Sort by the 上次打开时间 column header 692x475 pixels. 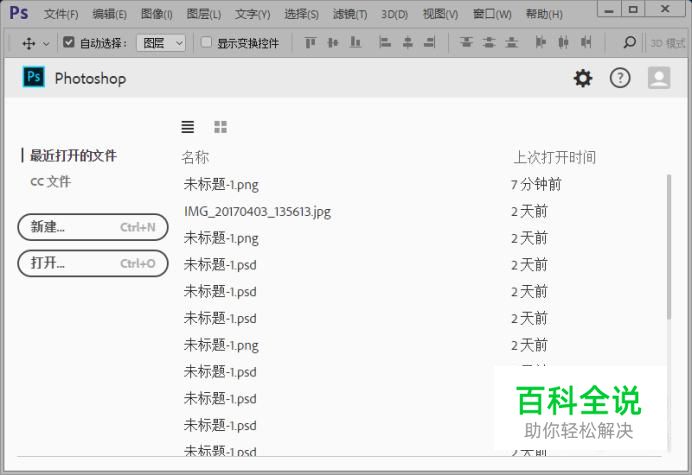554,157
